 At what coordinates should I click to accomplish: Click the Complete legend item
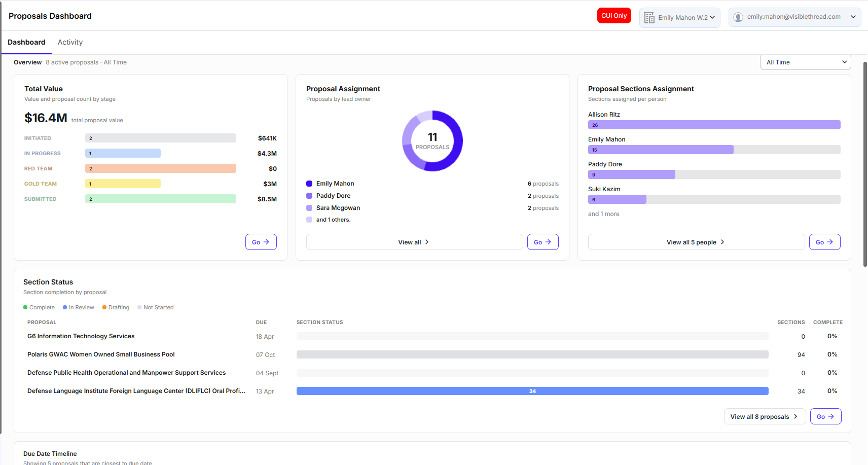(39, 307)
